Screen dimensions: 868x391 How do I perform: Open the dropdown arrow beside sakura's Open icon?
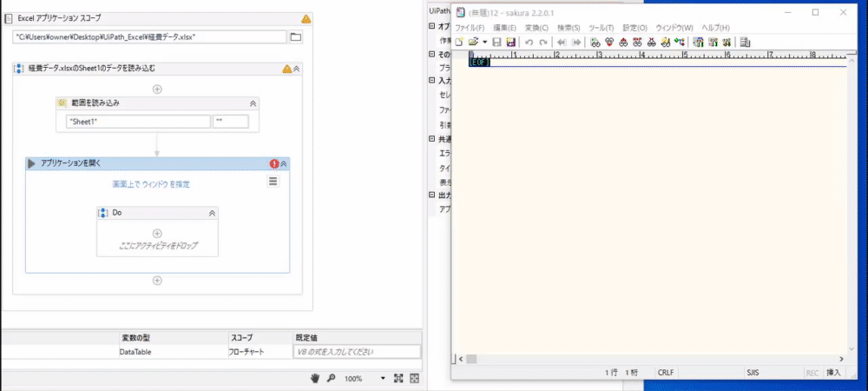click(x=484, y=42)
